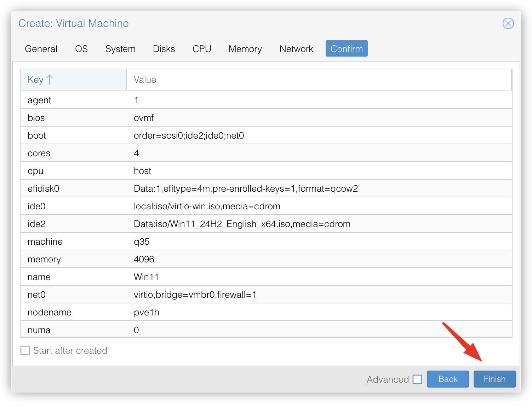Screen dimensions: 532x407
Task: Switch to the General tab
Action: click(41, 49)
